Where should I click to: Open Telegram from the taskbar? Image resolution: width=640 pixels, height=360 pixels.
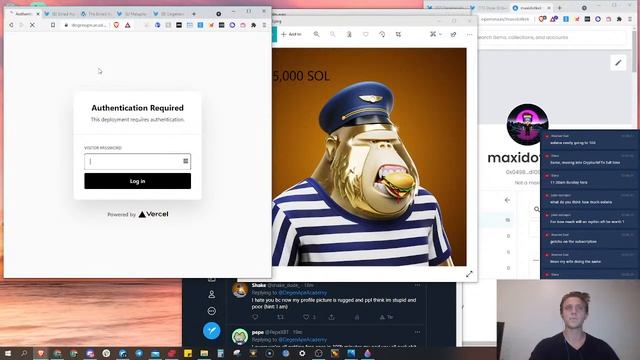tap(139, 353)
